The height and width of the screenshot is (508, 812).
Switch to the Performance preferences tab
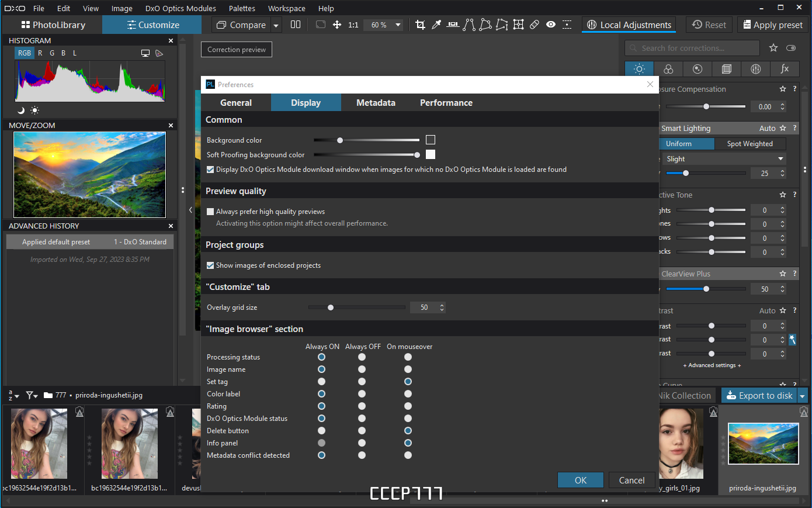[446, 103]
